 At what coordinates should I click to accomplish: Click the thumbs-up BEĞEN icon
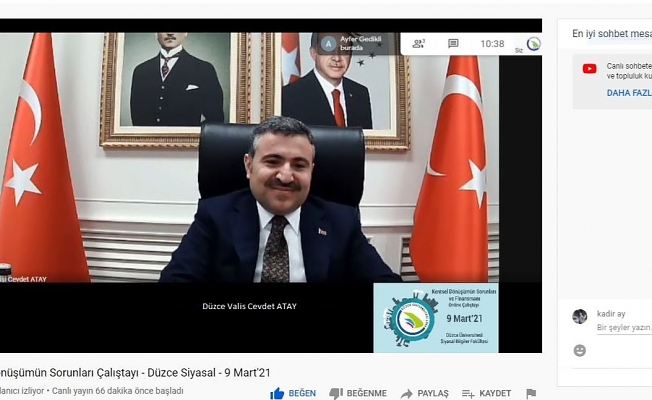pos(277,393)
